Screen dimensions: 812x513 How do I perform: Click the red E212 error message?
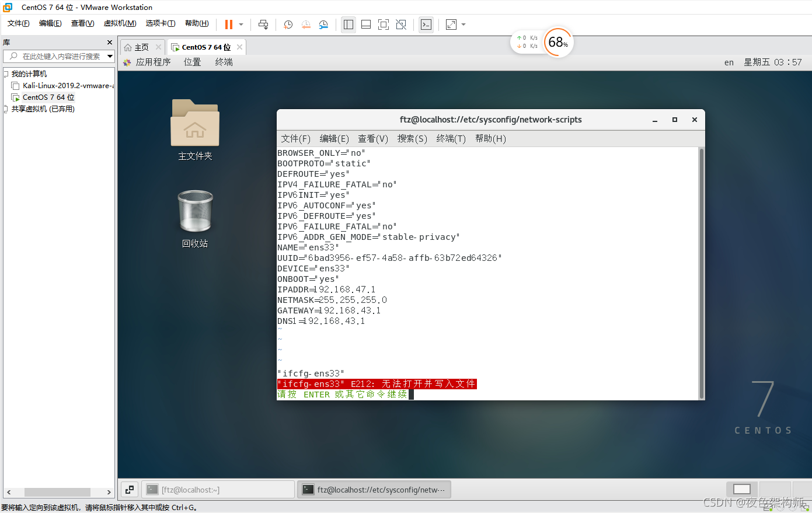(377, 384)
